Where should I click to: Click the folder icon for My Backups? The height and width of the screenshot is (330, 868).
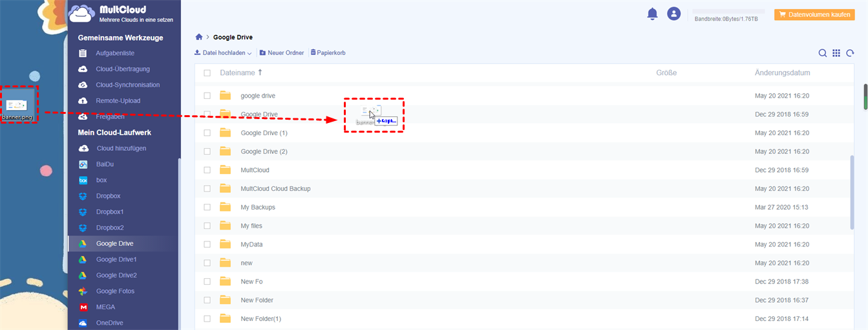click(x=225, y=207)
